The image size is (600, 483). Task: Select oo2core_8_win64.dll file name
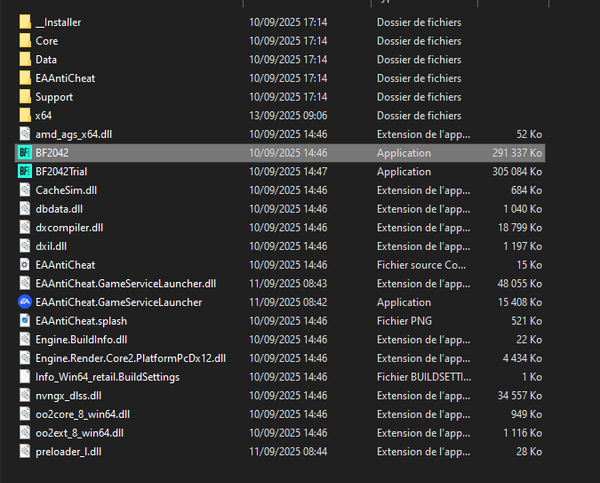coord(82,414)
